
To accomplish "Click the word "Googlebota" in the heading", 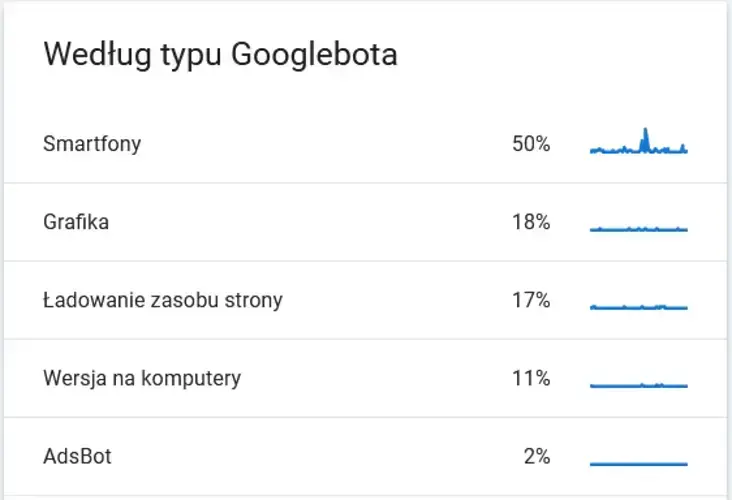I will 314,55.
